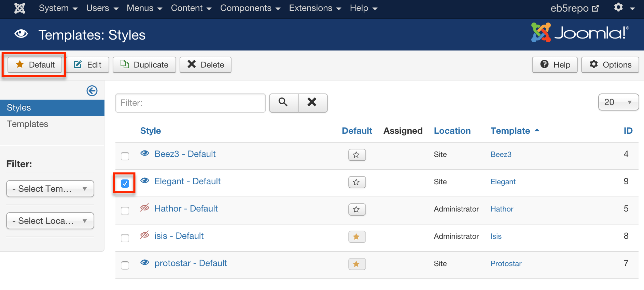Open the Users menu
644x290 pixels.
tap(102, 8)
